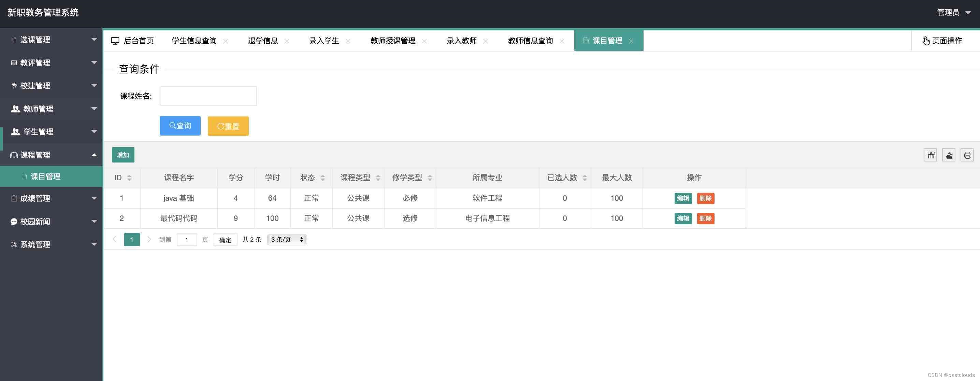Close the 退学信息 tab

coord(287,41)
